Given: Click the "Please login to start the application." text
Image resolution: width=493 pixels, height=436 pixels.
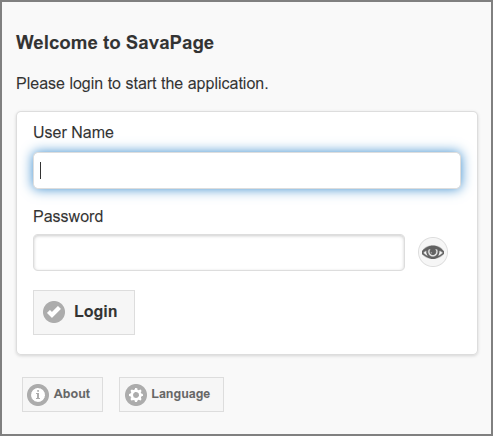Looking at the screenshot, I should click(x=142, y=83).
